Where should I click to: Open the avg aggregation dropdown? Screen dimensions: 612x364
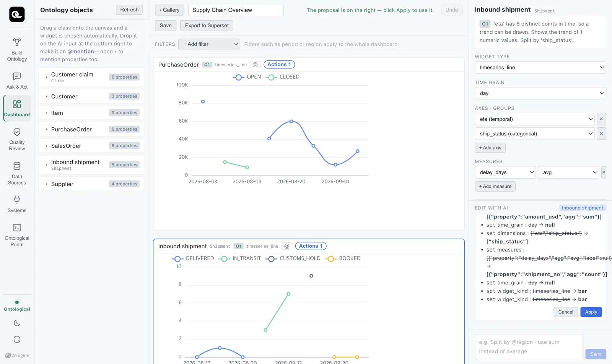pyautogui.click(x=569, y=172)
